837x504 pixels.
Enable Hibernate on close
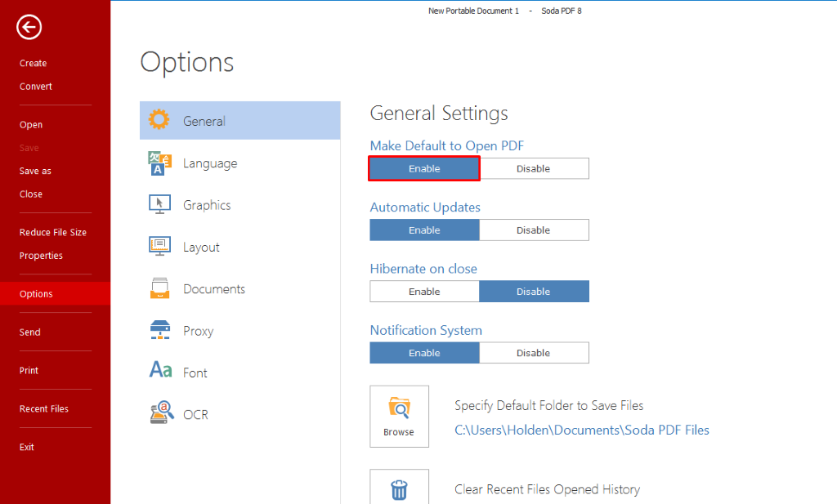[424, 291]
